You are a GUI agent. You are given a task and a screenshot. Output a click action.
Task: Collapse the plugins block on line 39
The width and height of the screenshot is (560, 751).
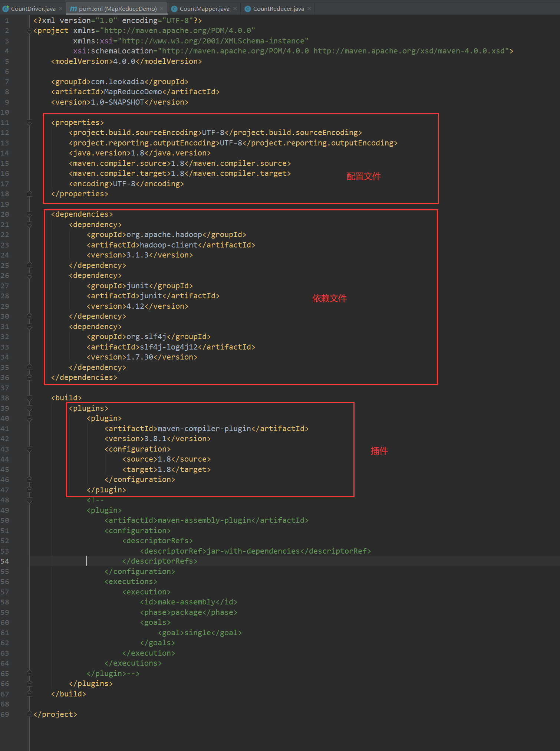pos(29,408)
